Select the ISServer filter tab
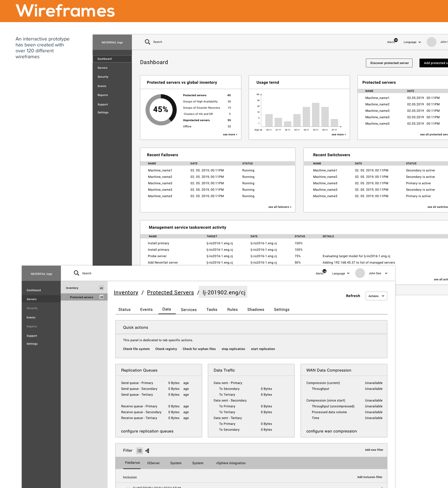Screen dimensions: 448x488 click(x=153, y=463)
